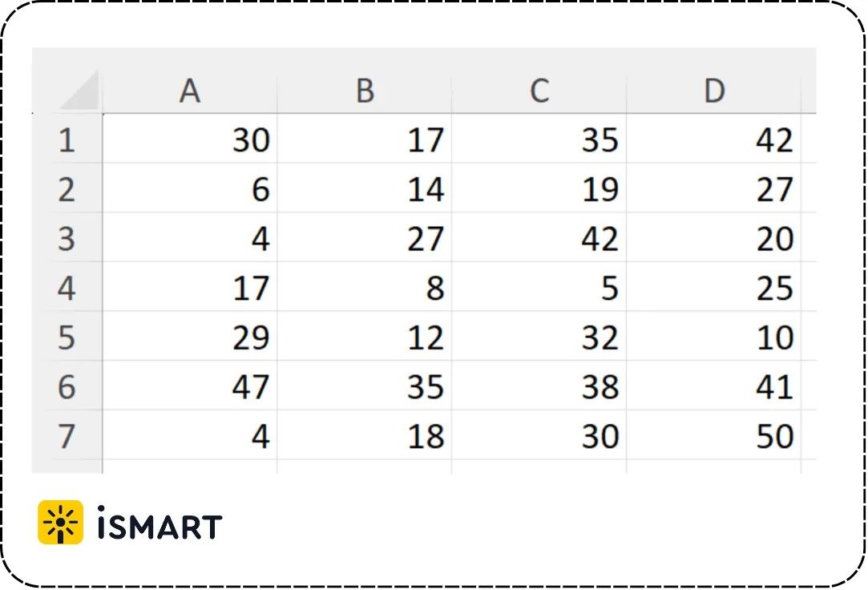Select row 1 header
The height and width of the screenshot is (590, 868).
click(x=67, y=139)
